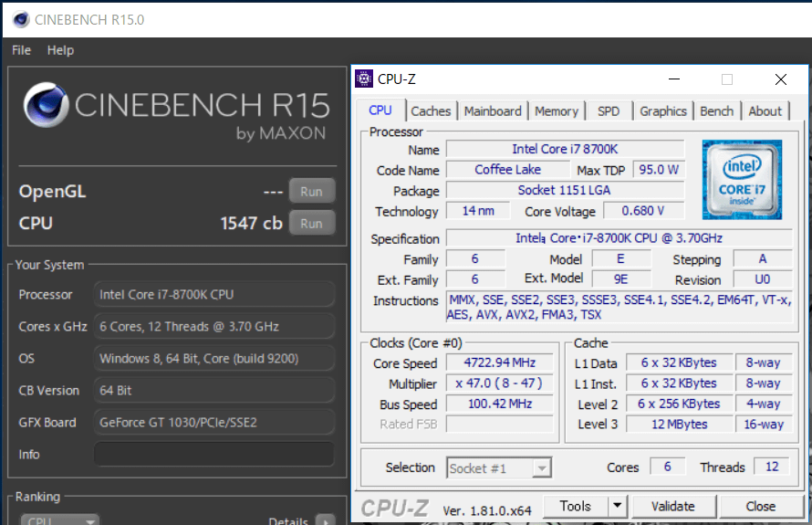Close CPU-Z with the X button
This screenshot has height=525, width=812.
[x=781, y=79]
